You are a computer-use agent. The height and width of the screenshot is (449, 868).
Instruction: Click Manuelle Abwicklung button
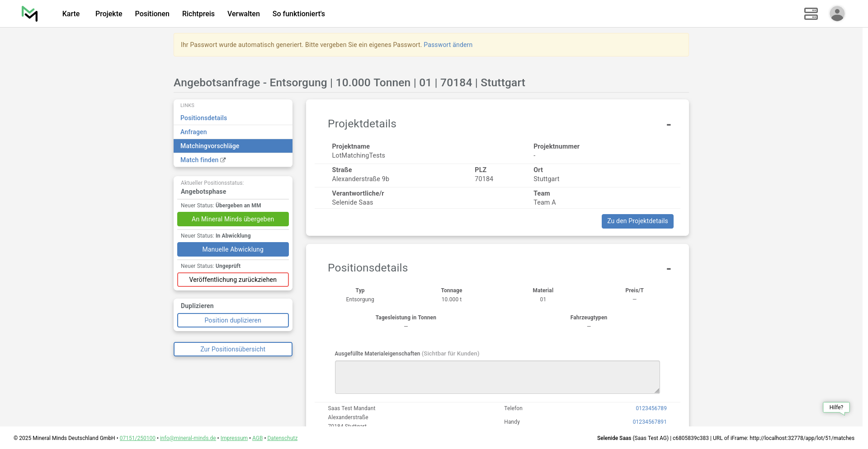tap(233, 249)
